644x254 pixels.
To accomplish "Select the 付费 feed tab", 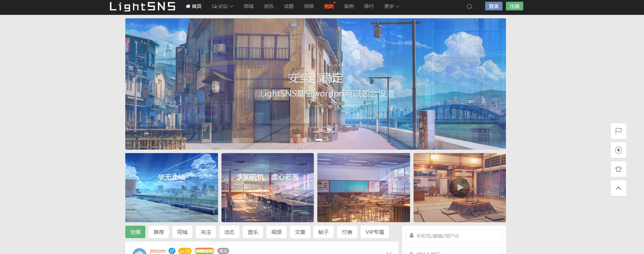I will click(347, 232).
